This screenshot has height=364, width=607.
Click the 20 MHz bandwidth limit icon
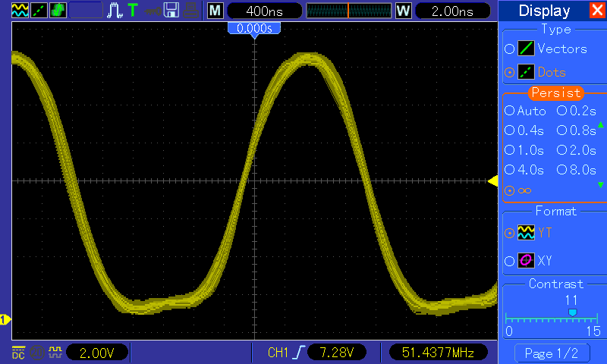(x=37, y=353)
